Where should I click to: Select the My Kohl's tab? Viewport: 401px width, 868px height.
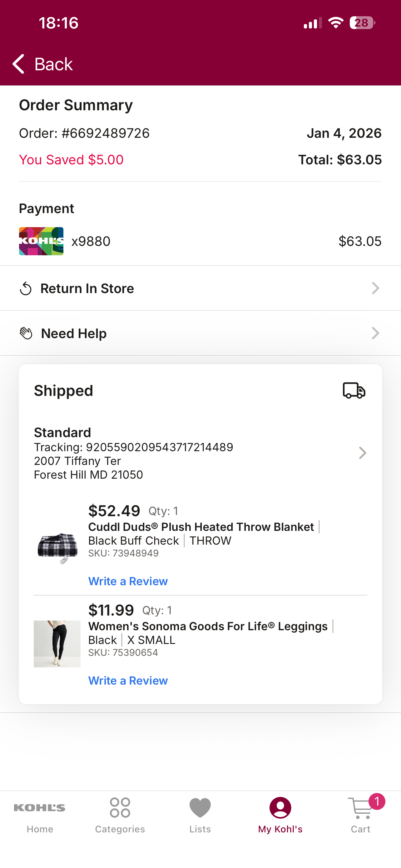(x=280, y=815)
